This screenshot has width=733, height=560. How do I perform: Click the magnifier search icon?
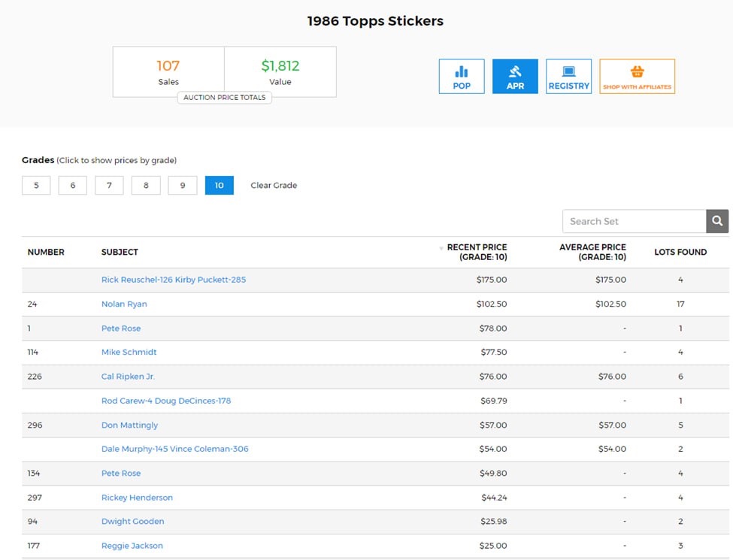[717, 221]
